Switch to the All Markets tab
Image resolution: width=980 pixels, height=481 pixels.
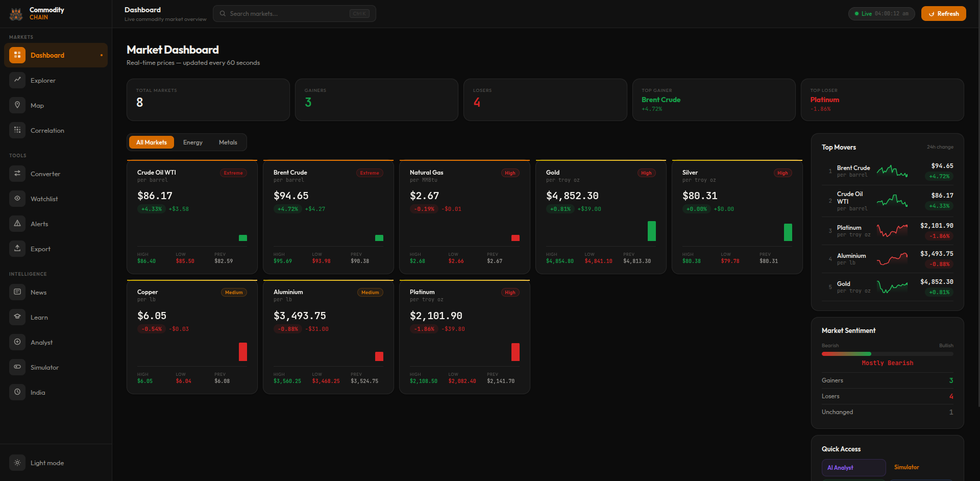[x=152, y=142]
